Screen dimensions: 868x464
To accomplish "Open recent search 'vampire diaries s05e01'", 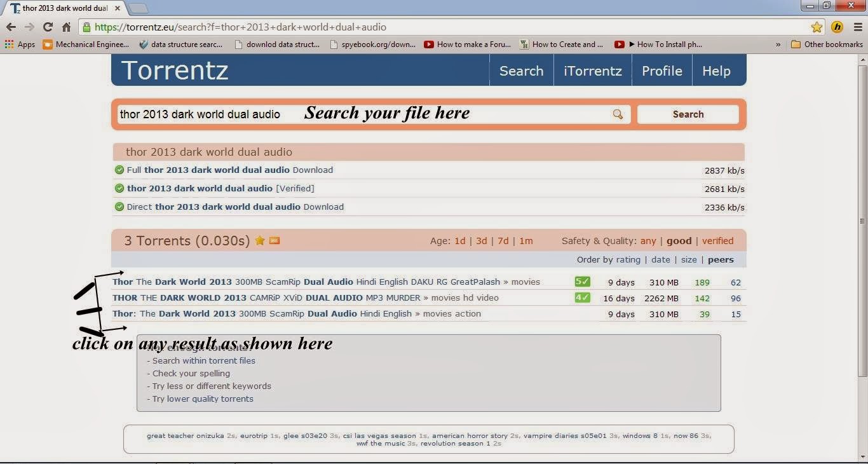I will pyautogui.click(x=565, y=436).
